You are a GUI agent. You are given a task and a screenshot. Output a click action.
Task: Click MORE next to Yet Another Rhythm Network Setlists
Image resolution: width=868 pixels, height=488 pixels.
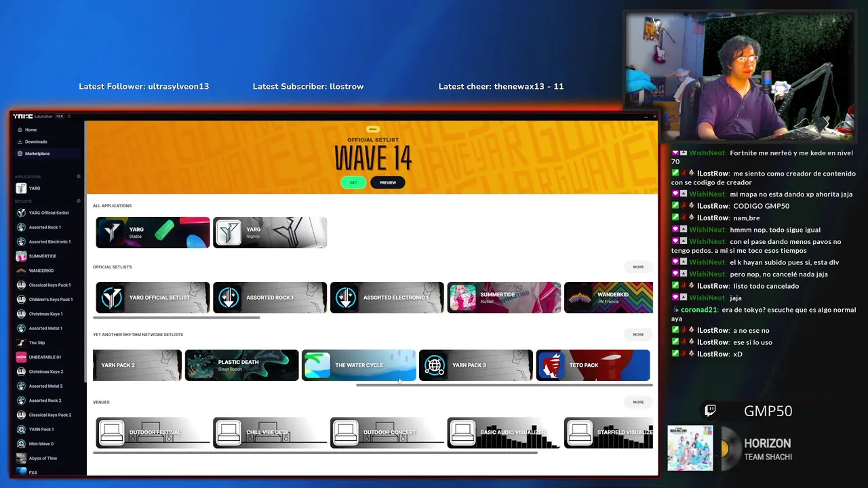coord(638,334)
